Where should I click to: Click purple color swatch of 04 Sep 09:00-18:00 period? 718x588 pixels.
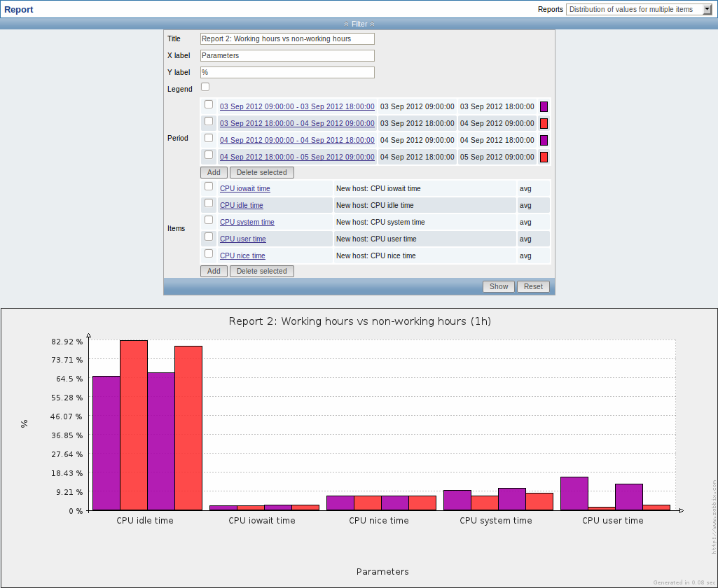point(544,140)
